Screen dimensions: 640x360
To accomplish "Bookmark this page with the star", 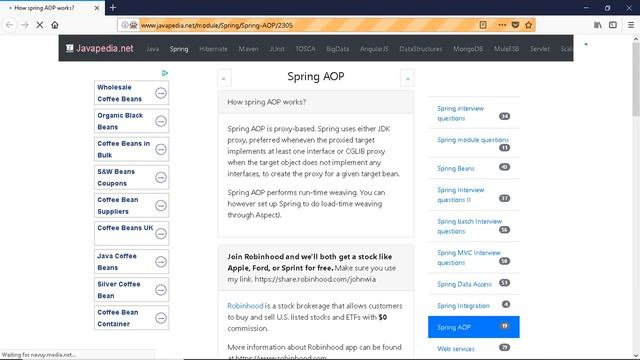I will 529,25.
